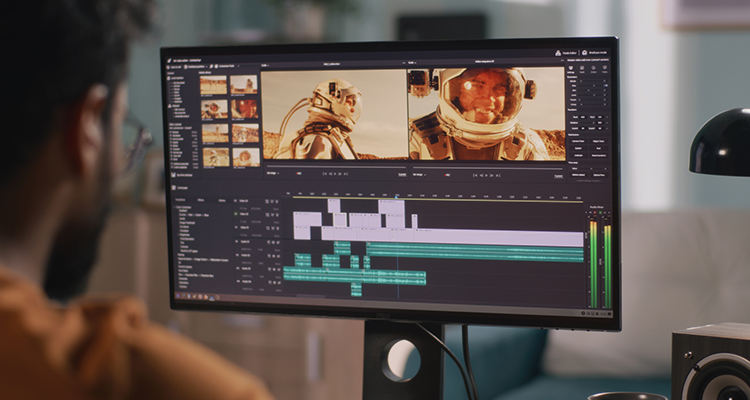Turn off the blue switch in Parameters list
Screen dimensions: 750x400
606,86
